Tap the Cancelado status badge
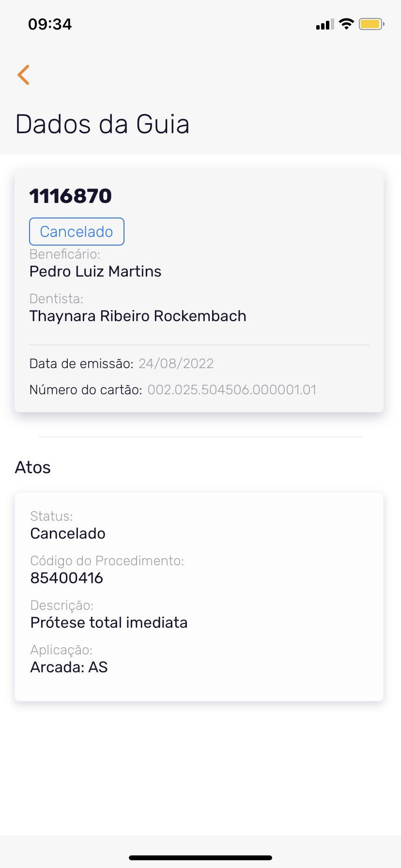 [77, 232]
